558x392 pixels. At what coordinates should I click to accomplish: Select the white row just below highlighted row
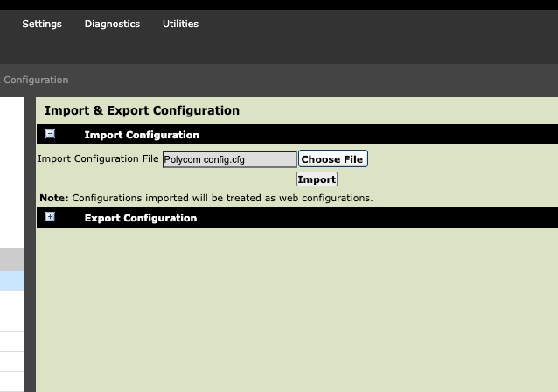(11, 301)
